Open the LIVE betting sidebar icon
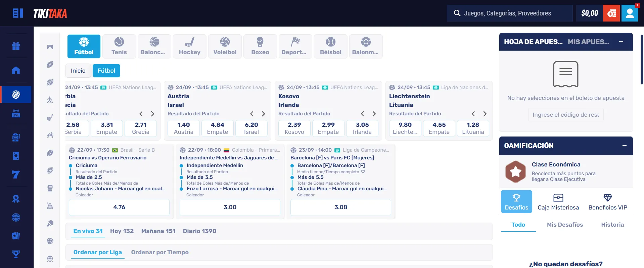This screenshot has height=268, width=644. pyautogui.click(x=16, y=113)
